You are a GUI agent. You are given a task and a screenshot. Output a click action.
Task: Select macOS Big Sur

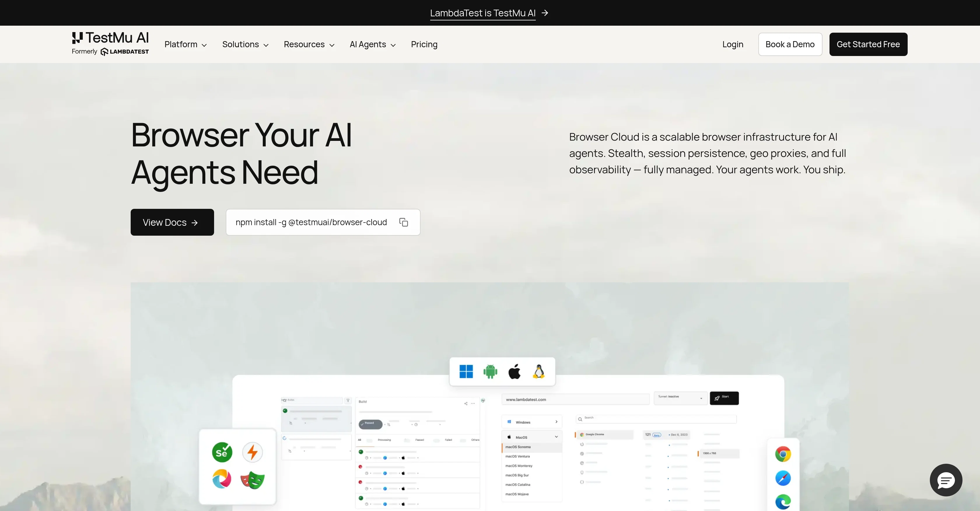click(517, 475)
